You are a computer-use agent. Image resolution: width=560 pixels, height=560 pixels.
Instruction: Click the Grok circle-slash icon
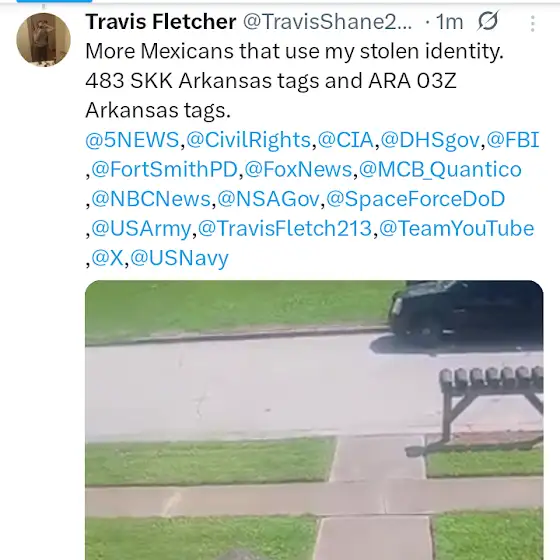[x=488, y=21]
